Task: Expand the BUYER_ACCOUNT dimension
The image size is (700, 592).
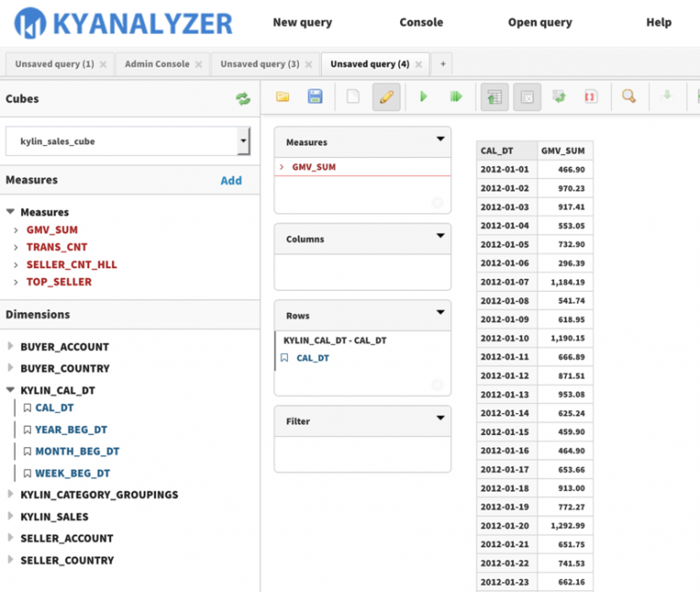Action: 11,347
